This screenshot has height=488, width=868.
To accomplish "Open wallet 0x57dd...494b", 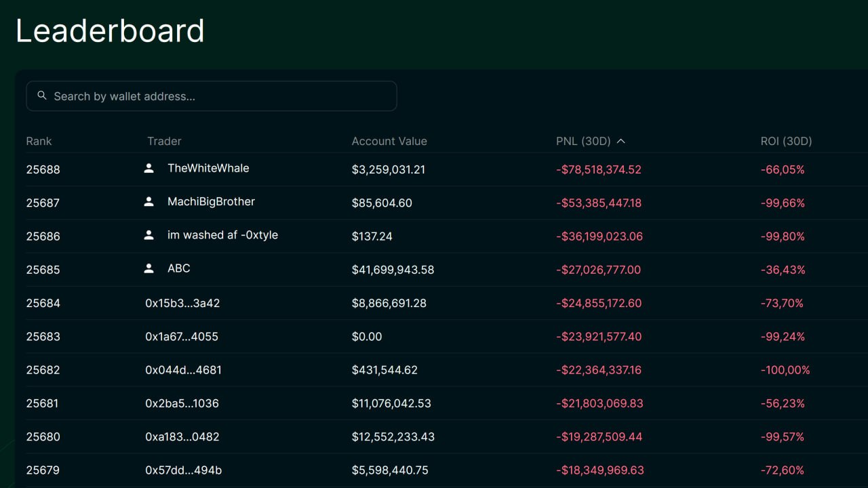I will 183,470.
